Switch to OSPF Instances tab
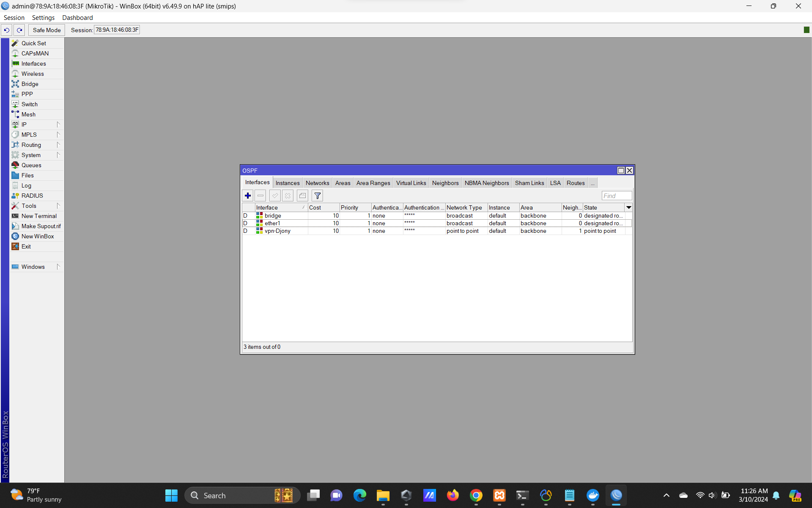The image size is (812, 508). coord(288,183)
